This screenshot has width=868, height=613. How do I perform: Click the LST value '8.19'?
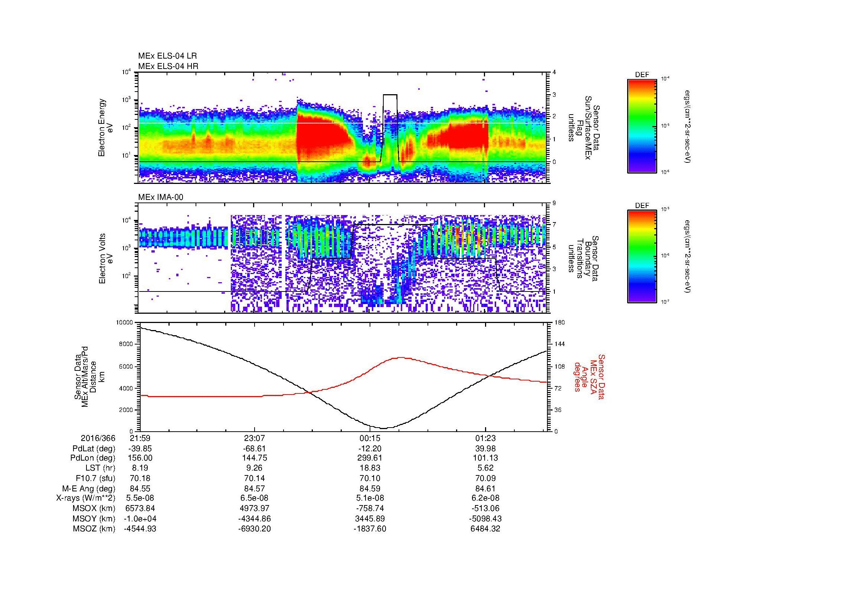point(140,468)
